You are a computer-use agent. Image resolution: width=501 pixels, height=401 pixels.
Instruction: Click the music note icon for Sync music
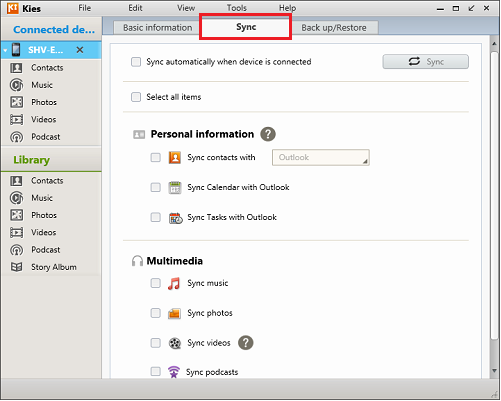(x=174, y=283)
